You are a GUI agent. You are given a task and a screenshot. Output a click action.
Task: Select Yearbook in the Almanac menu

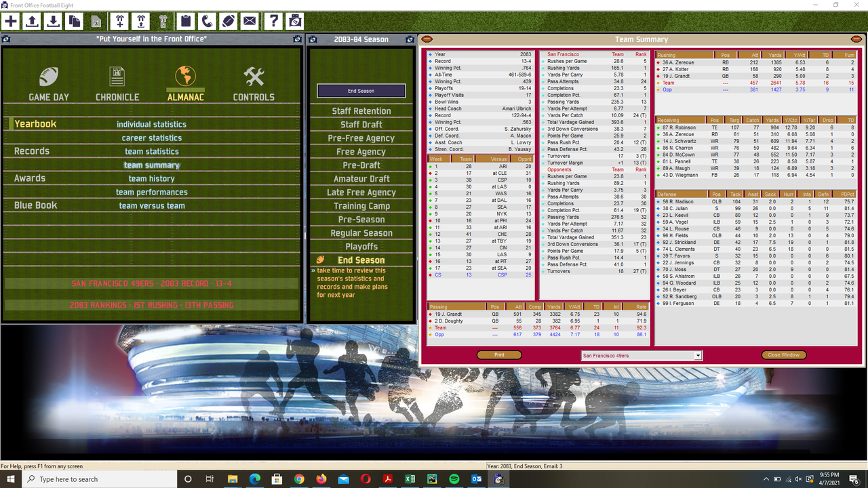point(35,124)
